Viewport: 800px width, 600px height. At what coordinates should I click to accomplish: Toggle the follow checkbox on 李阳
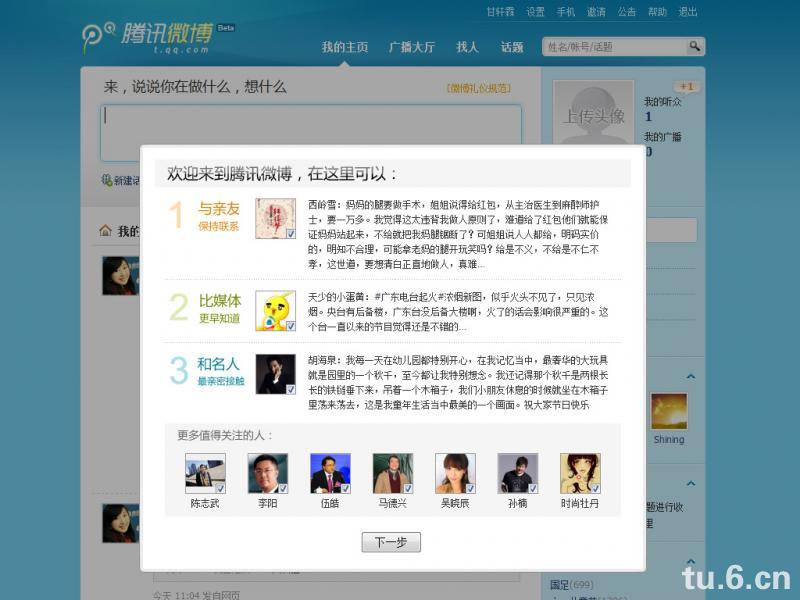283,488
